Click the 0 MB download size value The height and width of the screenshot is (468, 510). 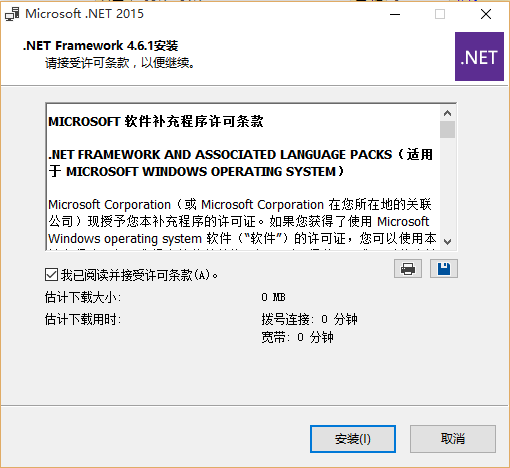[273, 297]
